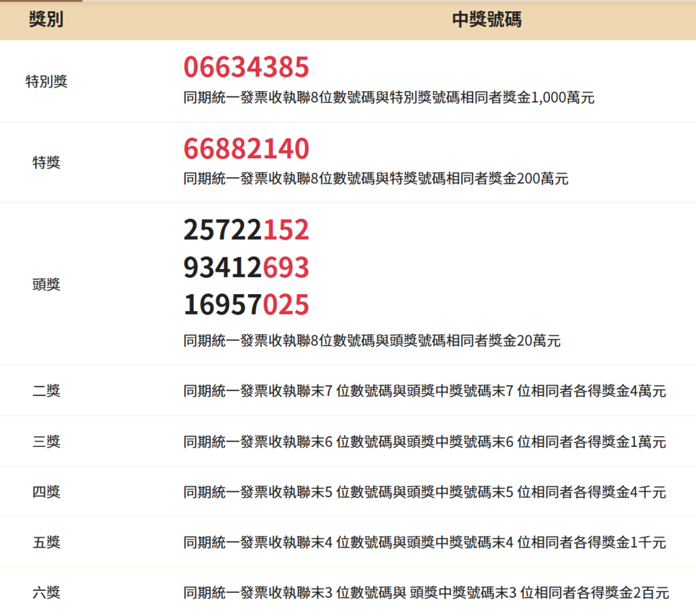This screenshot has width=696, height=616.
Task: Click the 1,000萬元 special prize description
Action: click(389, 98)
